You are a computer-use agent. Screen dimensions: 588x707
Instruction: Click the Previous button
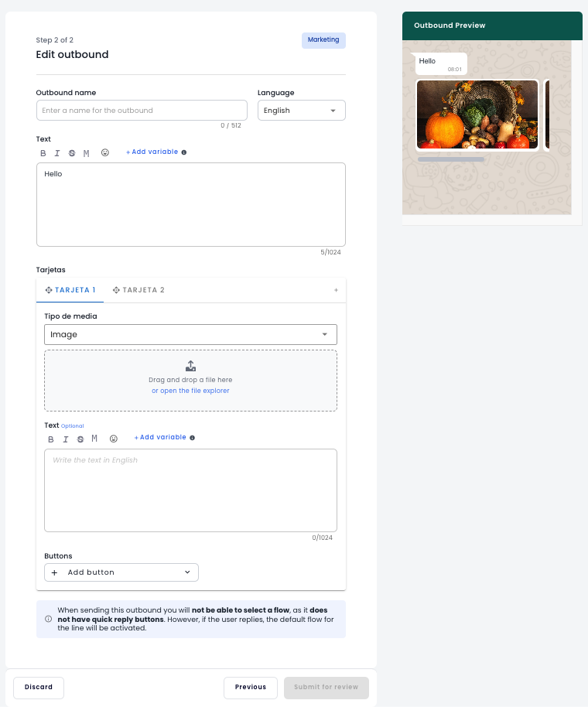pyautogui.click(x=250, y=687)
